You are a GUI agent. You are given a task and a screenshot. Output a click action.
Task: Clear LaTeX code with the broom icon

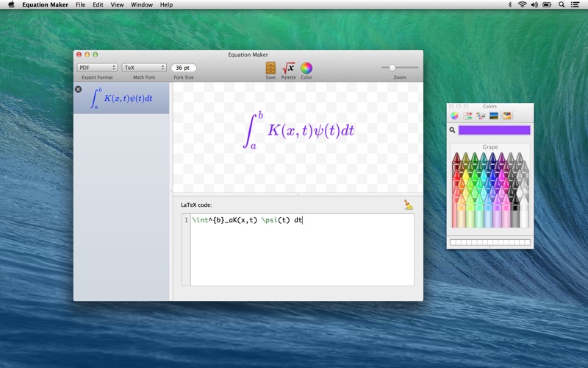tap(408, 205)
